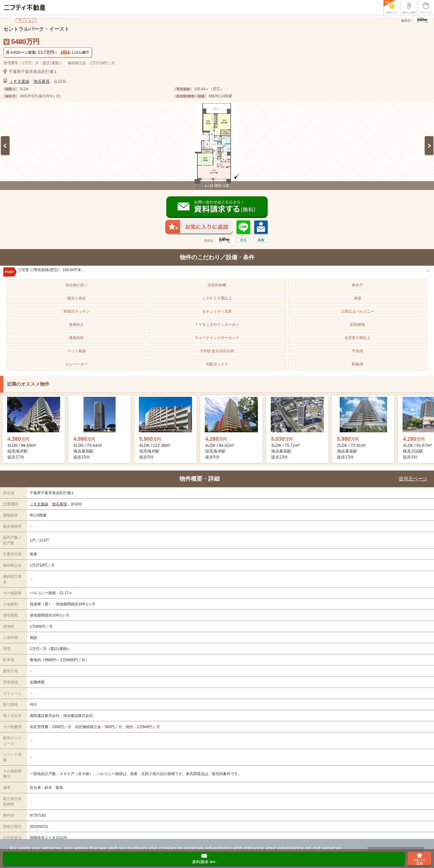Image resolution: width=434 pixels, height=868 pixels.
Task: Click ＴＶモニタ付インターホン feature tag
Action: pyautogui.click(x=217, y=325)
